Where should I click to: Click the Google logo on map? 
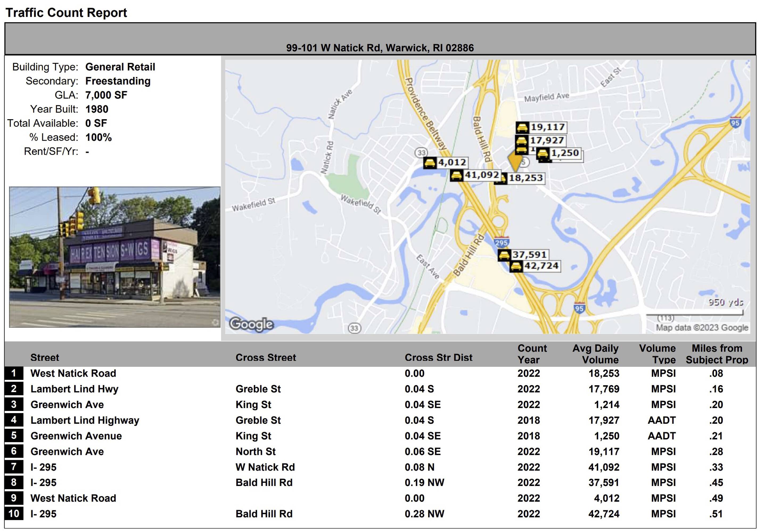point(252,324)
